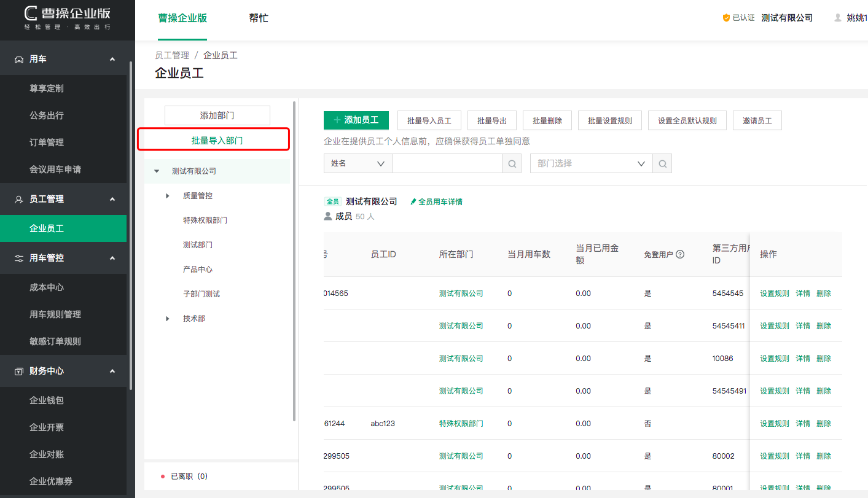Click the 批量导入员工 button
868x498 pixels.
tap(429, 121)
